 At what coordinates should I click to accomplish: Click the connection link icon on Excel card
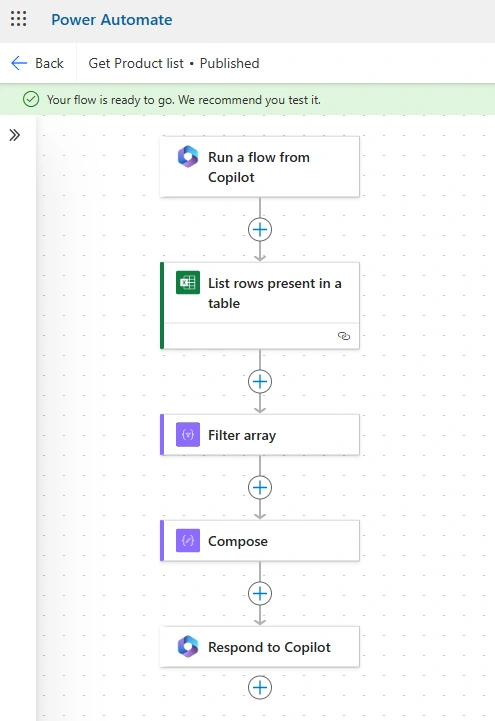coord(344,336)
